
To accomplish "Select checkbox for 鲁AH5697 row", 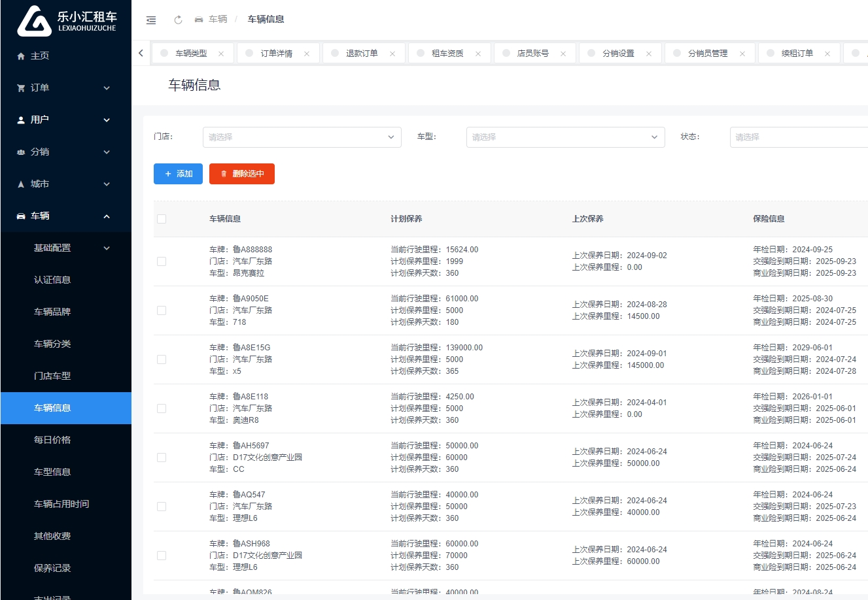I will (162, 458).
